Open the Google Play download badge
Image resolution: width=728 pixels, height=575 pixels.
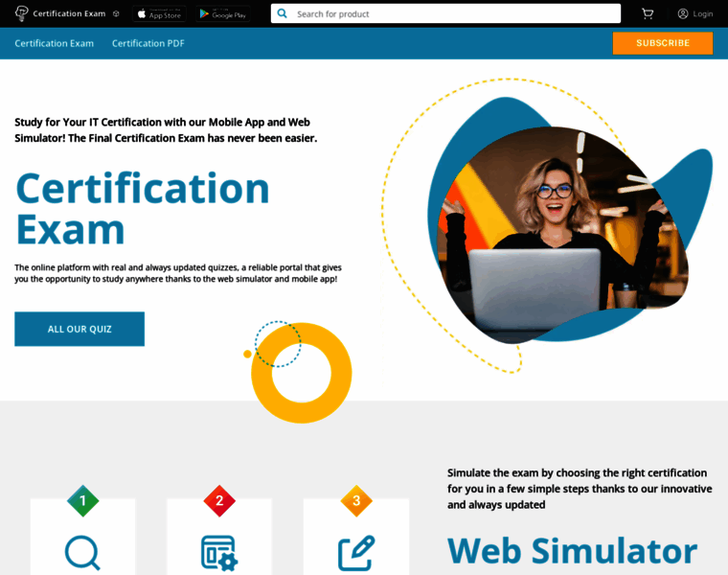click(x=224, y=13)
